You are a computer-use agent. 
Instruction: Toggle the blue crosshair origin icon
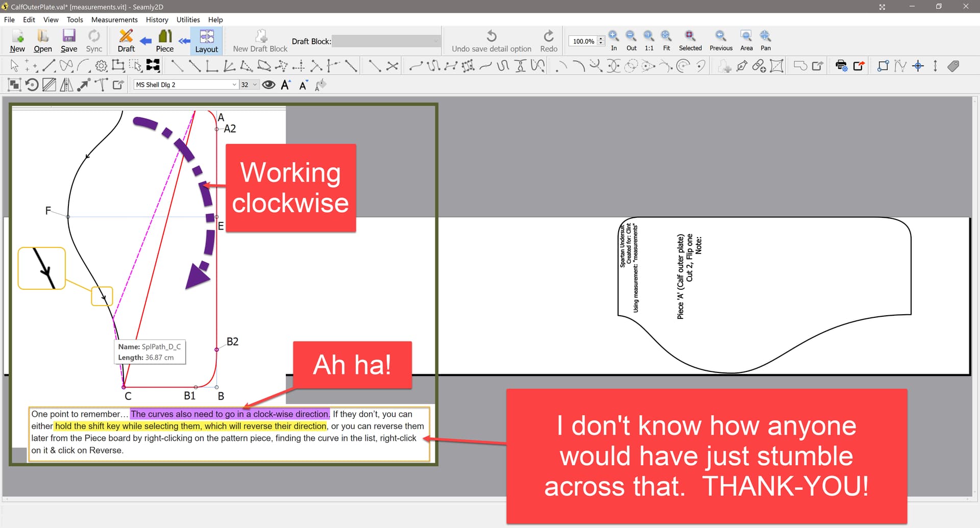pos(918,66)
